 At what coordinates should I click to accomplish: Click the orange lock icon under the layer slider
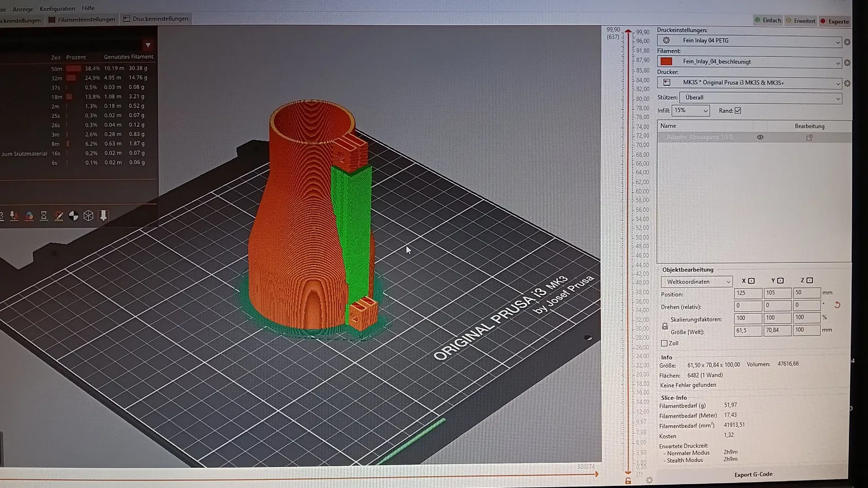pyautogui.click(x=628, y=481)
